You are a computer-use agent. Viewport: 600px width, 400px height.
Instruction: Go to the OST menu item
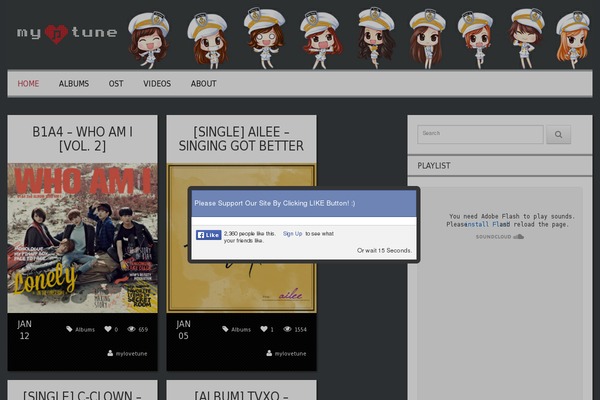click(x=116, y=83)
